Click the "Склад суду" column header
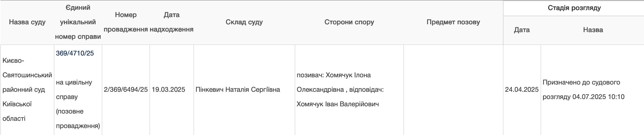 [x=244, y=22]
